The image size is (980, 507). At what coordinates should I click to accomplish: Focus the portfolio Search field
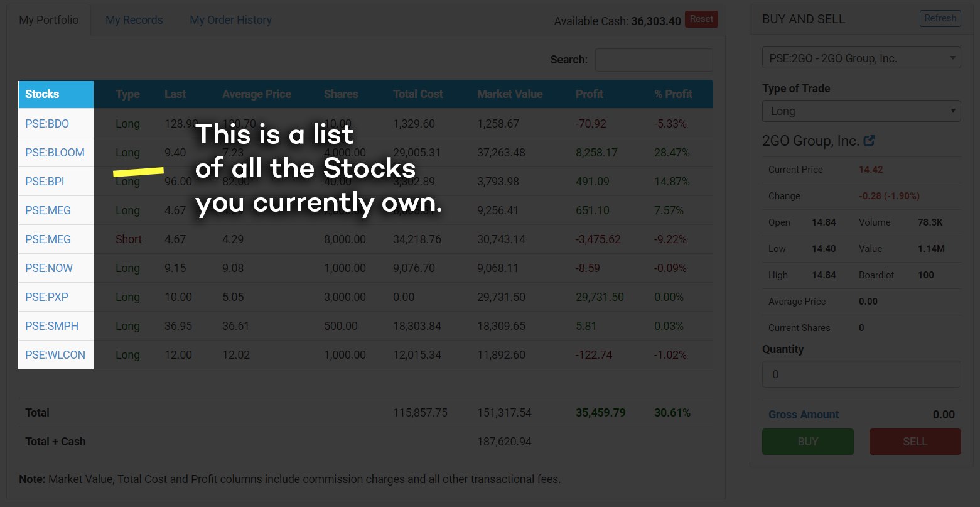654,60
